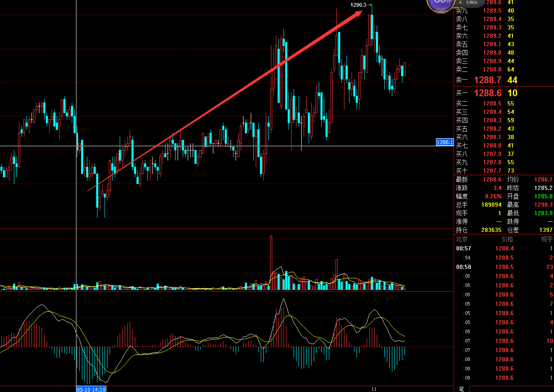Click the 现手 column header in tick list
This screenshot has width=554, height=392.
coord(547,239)
